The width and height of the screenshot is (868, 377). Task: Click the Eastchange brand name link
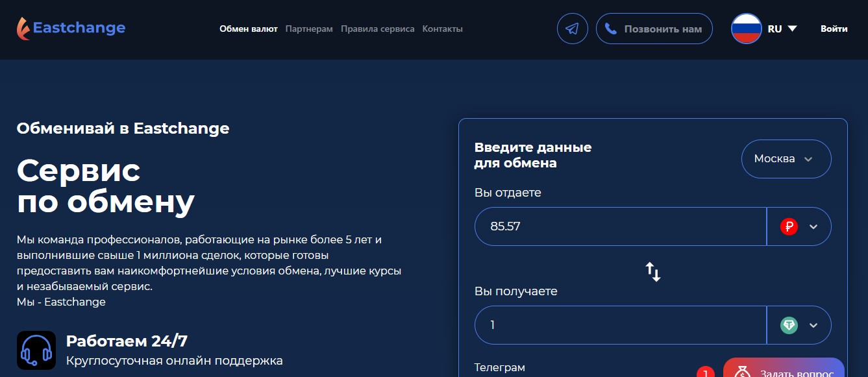pos(79,28)
